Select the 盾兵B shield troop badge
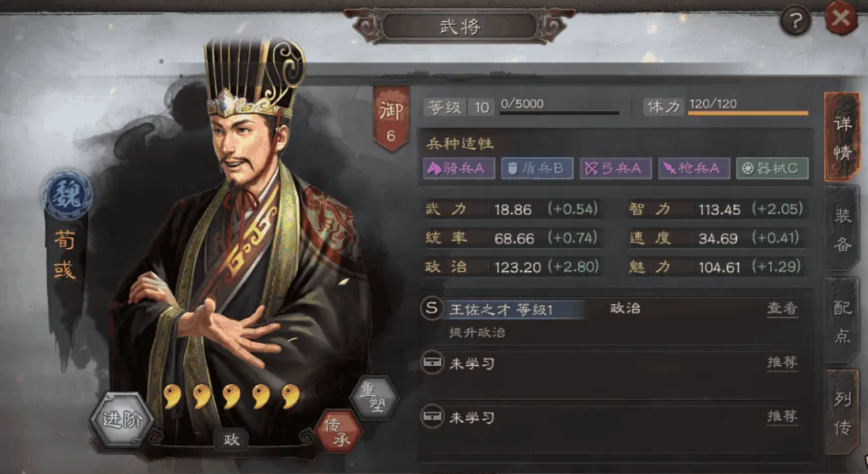This screenshot has height=474, width=868. [537, 169]
